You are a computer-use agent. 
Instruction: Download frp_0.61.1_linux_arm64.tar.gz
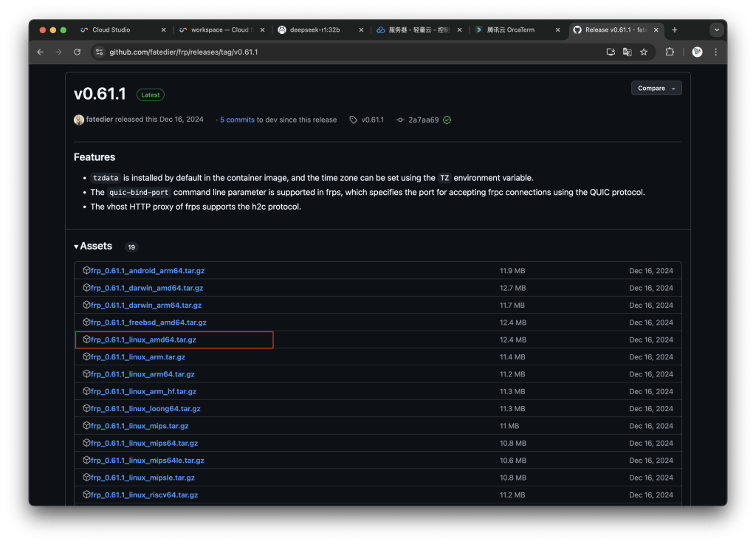tap(142, 374)
